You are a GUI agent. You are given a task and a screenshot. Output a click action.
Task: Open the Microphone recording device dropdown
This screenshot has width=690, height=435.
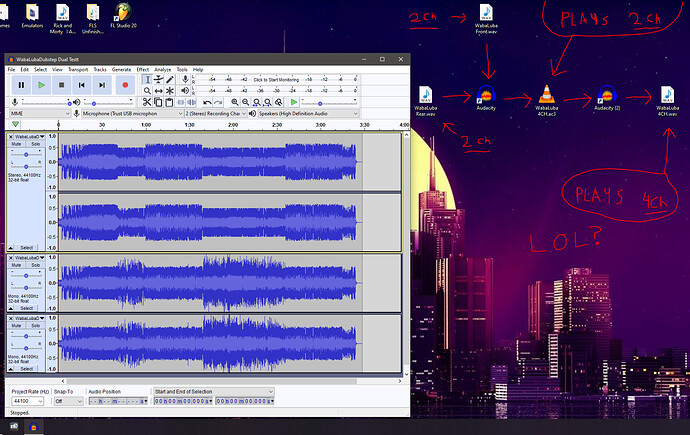click(x=132, y=113)
